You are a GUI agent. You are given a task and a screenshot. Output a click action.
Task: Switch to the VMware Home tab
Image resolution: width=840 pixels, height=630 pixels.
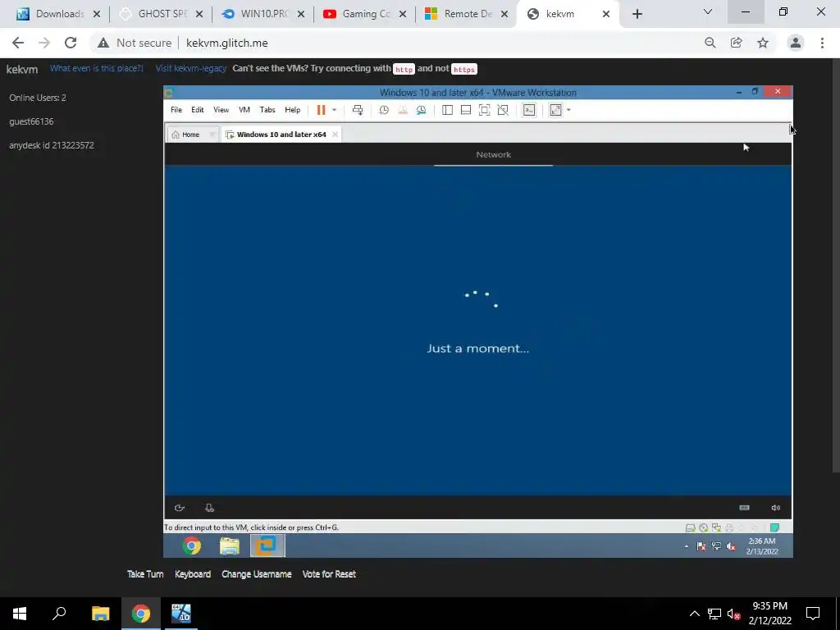[186, 135]
